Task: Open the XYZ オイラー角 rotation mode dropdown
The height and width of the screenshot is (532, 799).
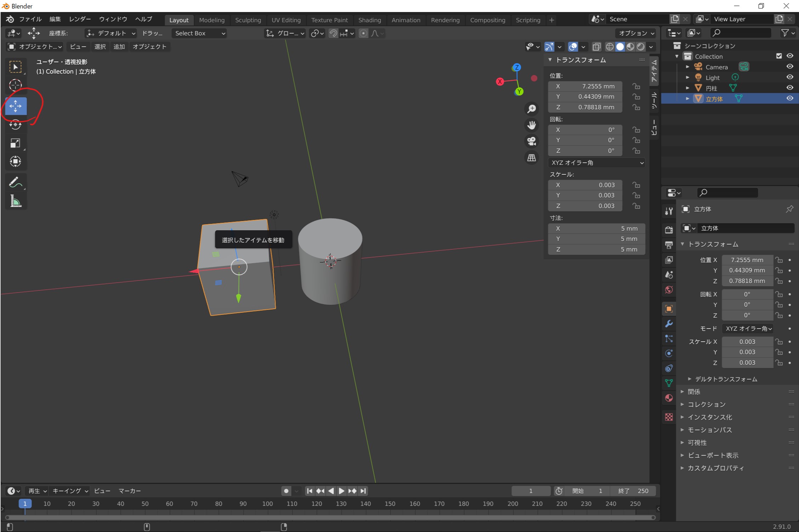Action: (597, 163)
